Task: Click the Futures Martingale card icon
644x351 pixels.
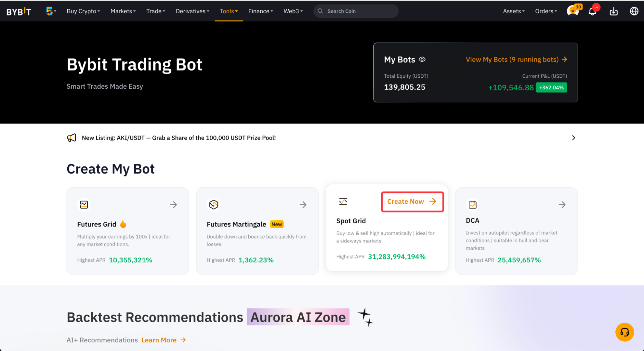Action: pos(214,204)
